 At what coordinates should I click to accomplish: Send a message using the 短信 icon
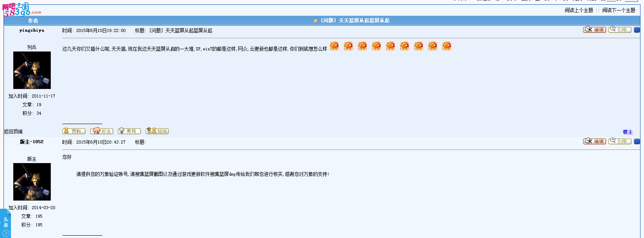(157, 131)
